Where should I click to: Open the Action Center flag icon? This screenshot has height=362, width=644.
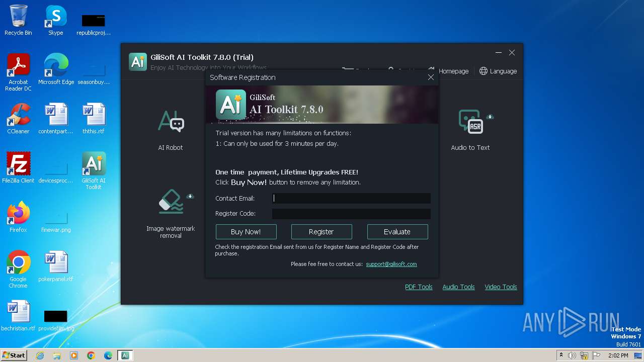pyautogui.click(x=596, y=355)
